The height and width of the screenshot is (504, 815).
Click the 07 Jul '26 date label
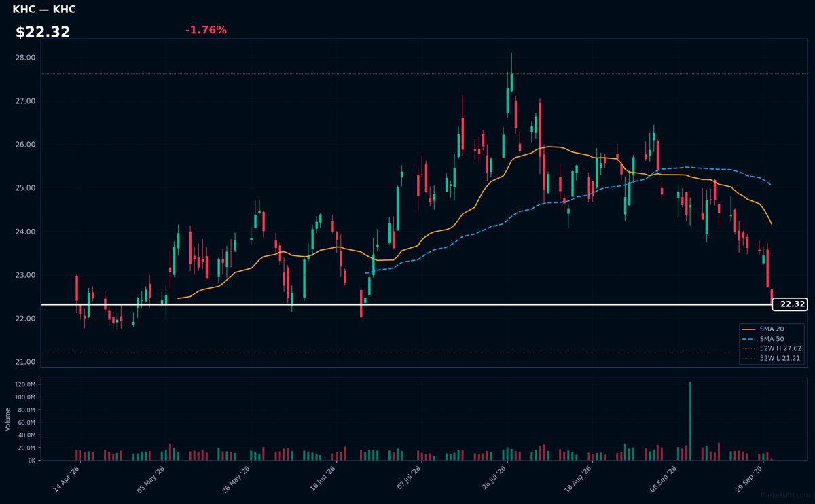tap(407, 478)
